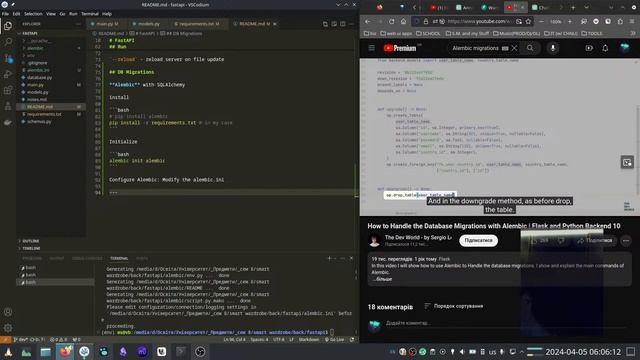640x360 pixels.
Task: Click the add comment field
Action: (506, 323)
